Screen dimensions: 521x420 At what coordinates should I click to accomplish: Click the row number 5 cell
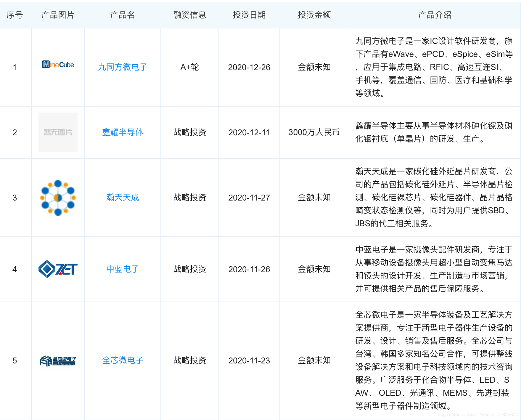coord(15,360)
